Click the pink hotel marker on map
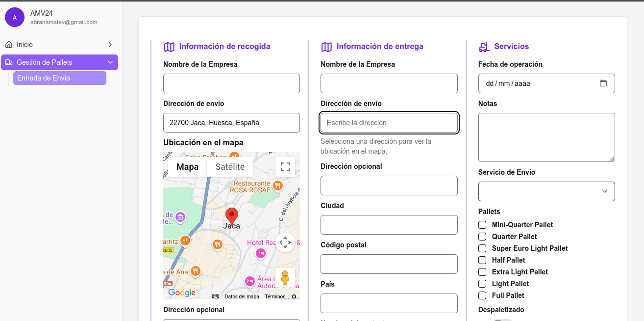 261,253
